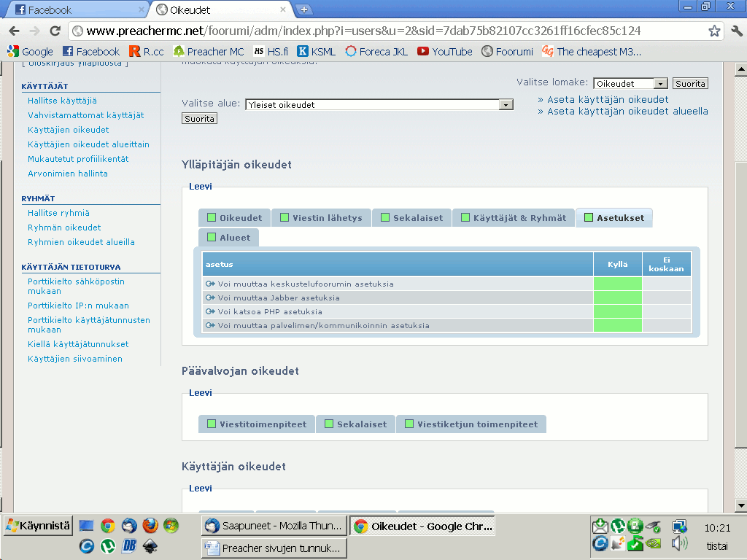Click the volume speaker icon in system tray
This screenshot has width=747, height=560.
[679, 543]
